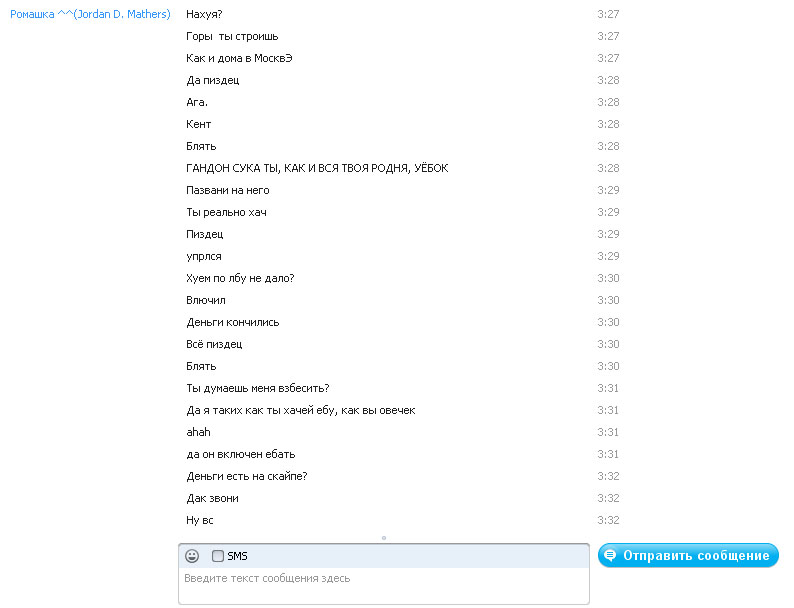Click the resize handle dot above message box
This screenshot has height=608, width=794.
(384, 538)
